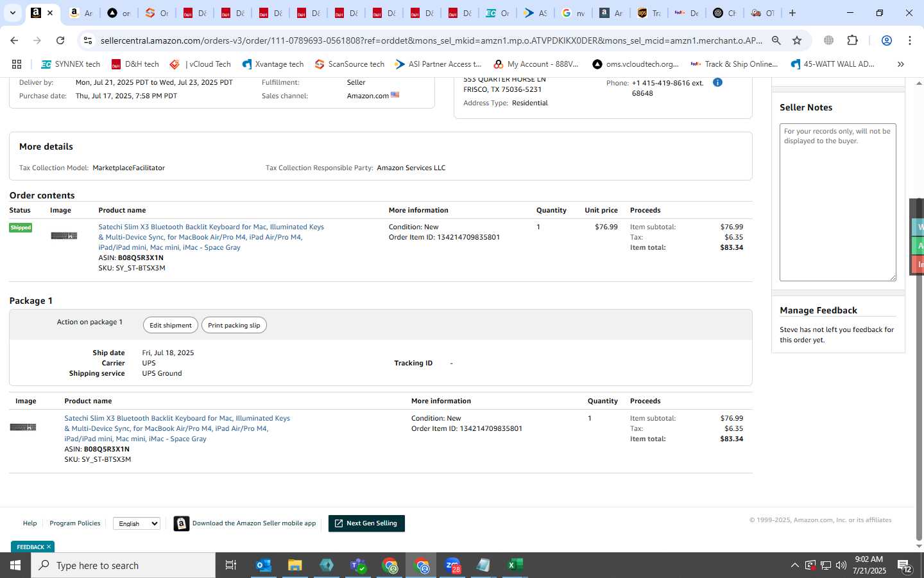Switch to the UPS tracking tab
The width and height of the screenshot is (924, 578).
pyautogui.click(x=649, y=13)
